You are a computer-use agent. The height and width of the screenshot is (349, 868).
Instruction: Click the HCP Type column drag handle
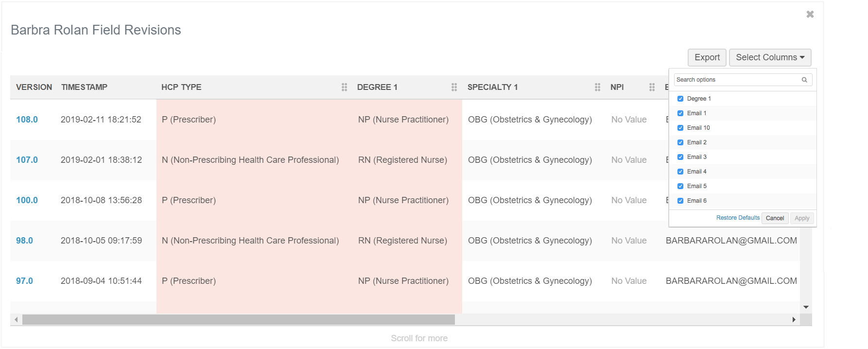[x=344, y=87]
